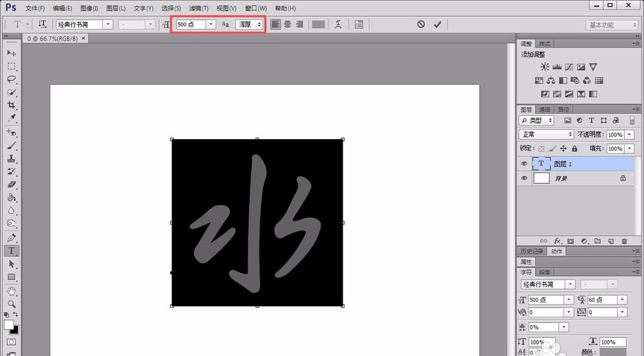Add Curves adjustment
This screenshot has width=644, height=356.
click(569, 67)
